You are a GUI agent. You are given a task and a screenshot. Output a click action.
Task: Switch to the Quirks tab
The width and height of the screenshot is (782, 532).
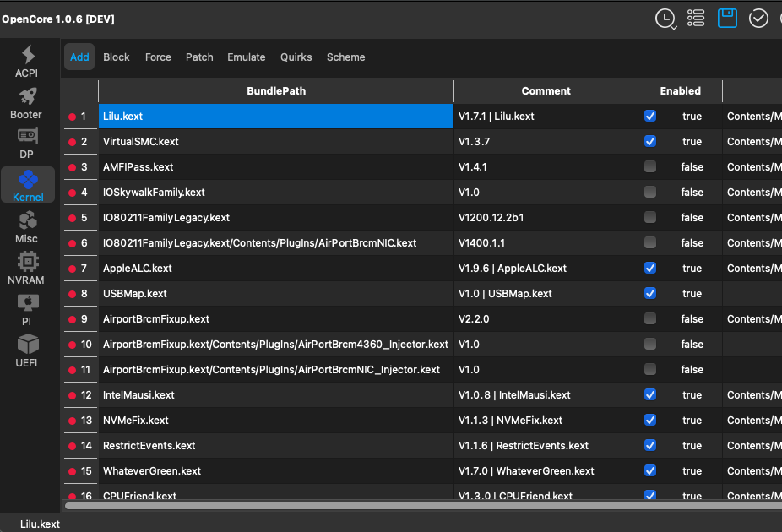[x=296, y=57]
